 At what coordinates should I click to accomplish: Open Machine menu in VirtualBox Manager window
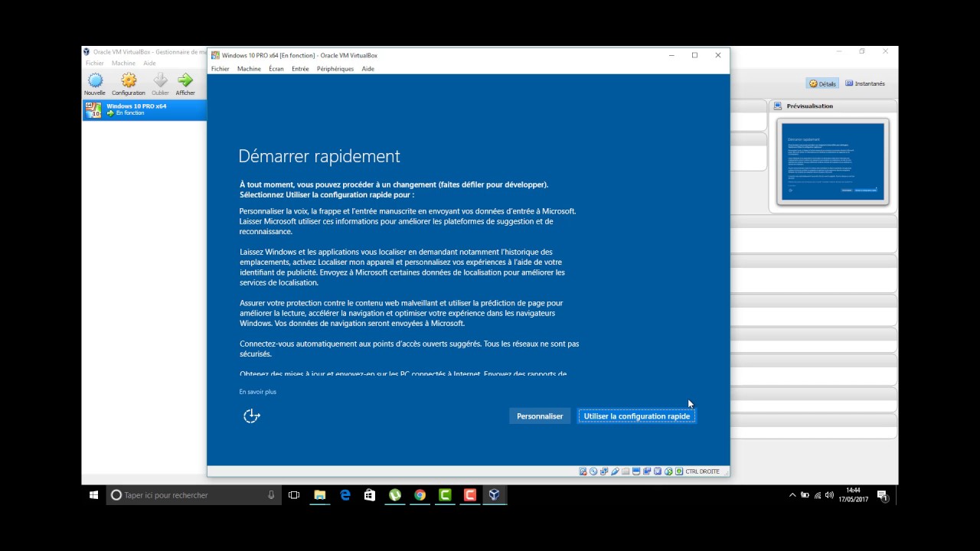point(123,64)
